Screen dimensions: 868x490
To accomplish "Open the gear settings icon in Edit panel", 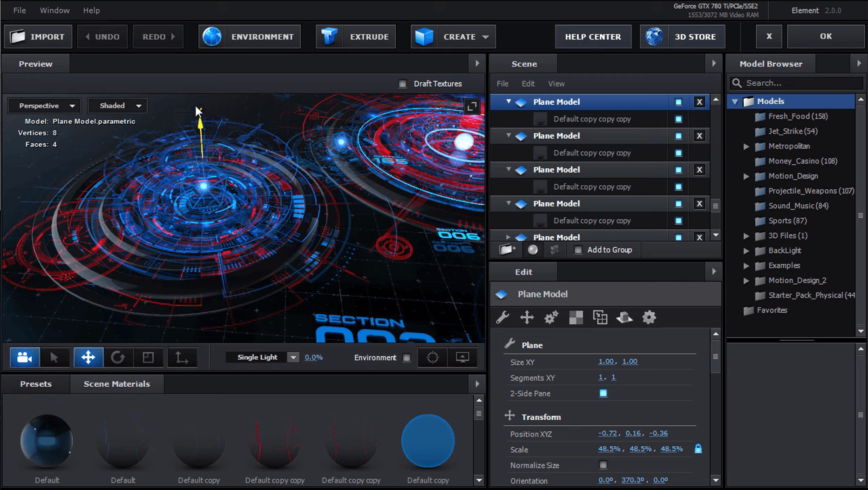I will click(x=649, y=317).
